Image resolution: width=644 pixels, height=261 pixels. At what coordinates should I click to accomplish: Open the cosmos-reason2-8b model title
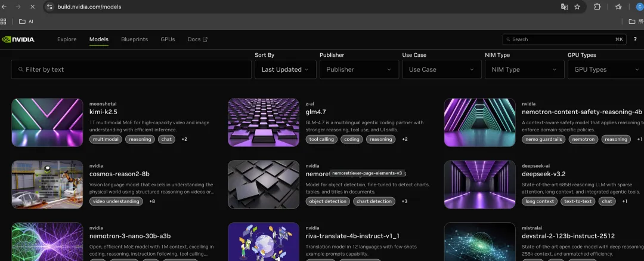(x=119, y=174)
